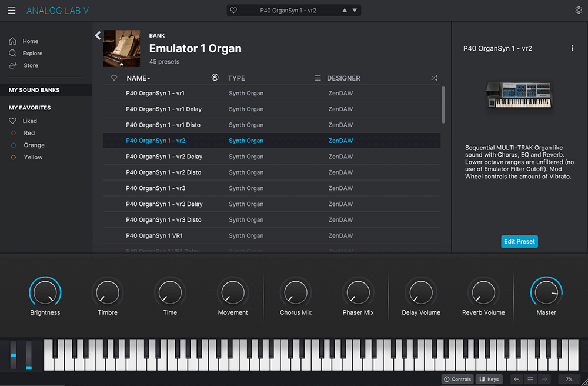Viewport: 588px width, 386px height.
Task: Open settings gear icon
Action: (x=579, y=10)
